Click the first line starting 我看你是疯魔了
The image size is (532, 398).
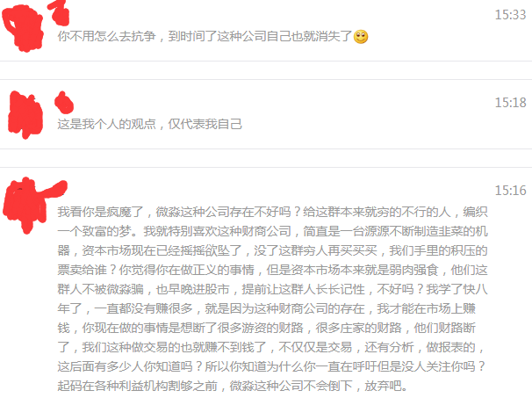[272, 212]
